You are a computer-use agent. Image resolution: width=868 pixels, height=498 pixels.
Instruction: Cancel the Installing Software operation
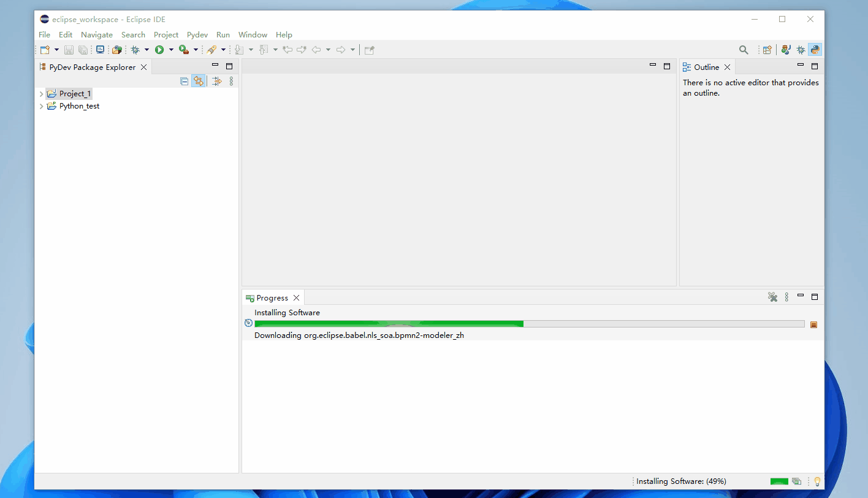tap(813, 324)
